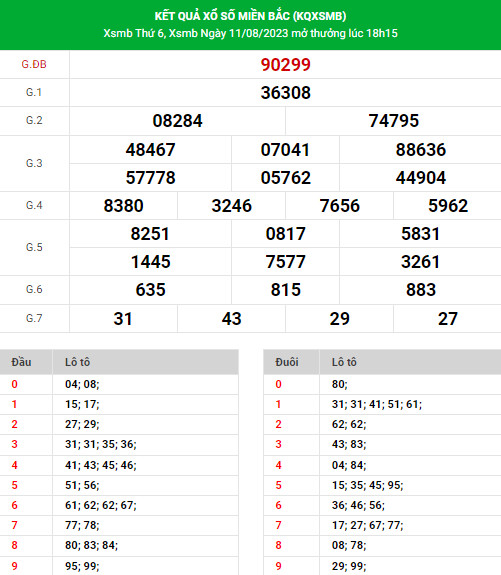Click G.4 number 8380
The width and height of the screenshot is (501, 575).
coord(123,206)
